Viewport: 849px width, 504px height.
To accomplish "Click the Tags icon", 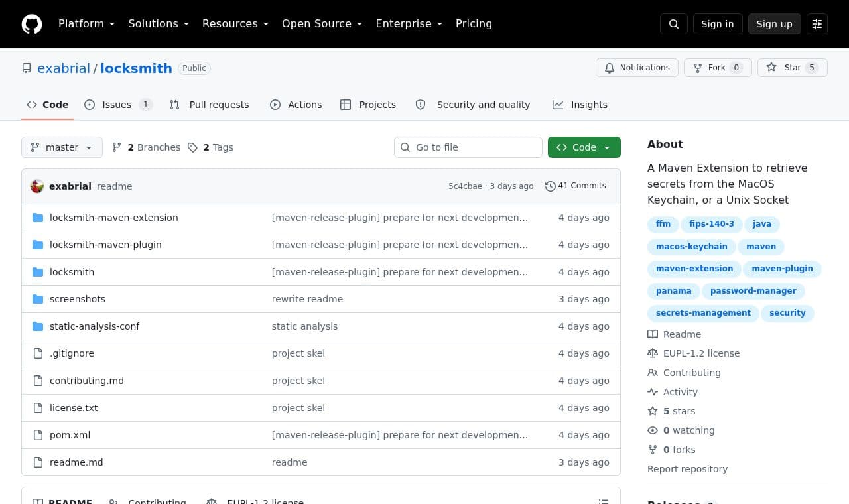I will pyautogui.click(x=192, y=147).
